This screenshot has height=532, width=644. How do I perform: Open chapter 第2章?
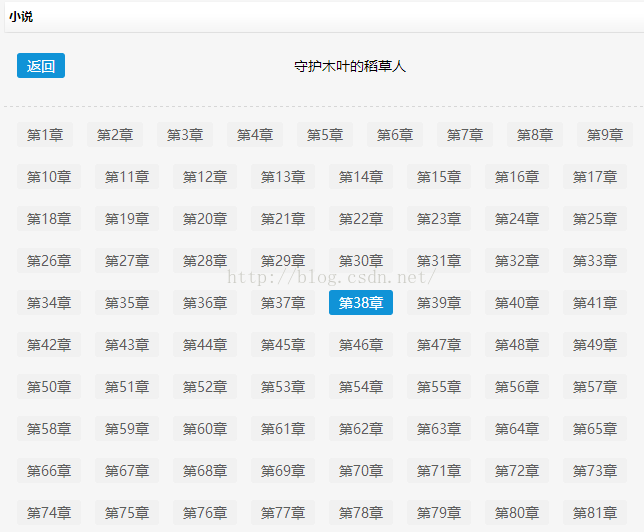point(115,134)
